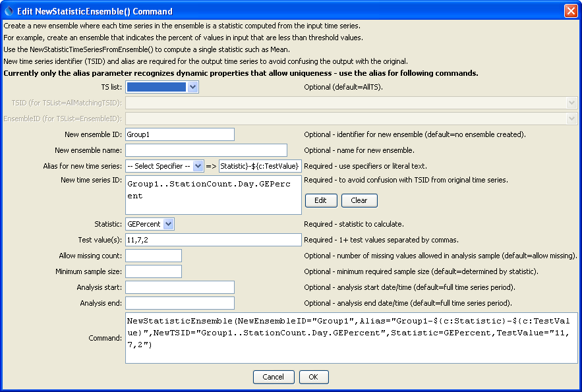Click the Edit button
This screenshot has width=582, height=392.
coord(321,201)
